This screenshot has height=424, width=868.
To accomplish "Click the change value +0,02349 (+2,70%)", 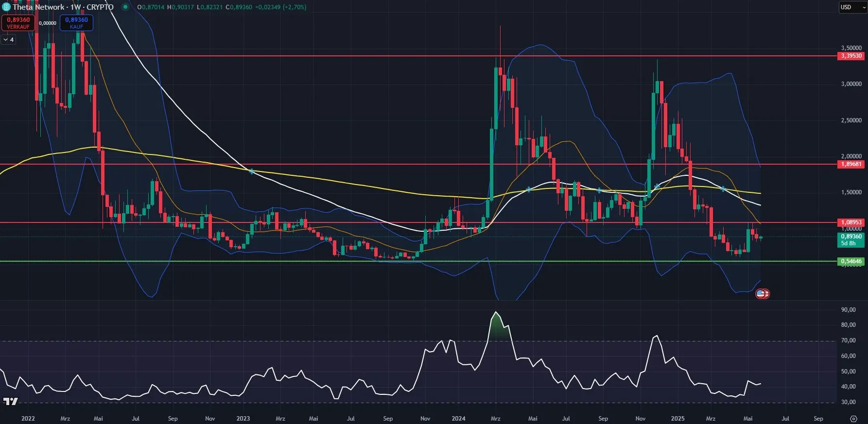I will tap(280, 7).
